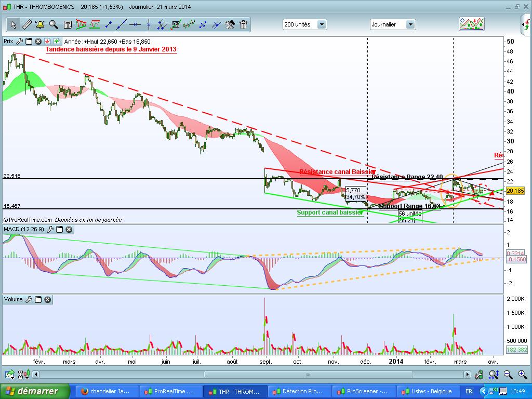532x399 pixels.
Task: Select the magnifying glass zoom tool
Action: pos(54,24)
